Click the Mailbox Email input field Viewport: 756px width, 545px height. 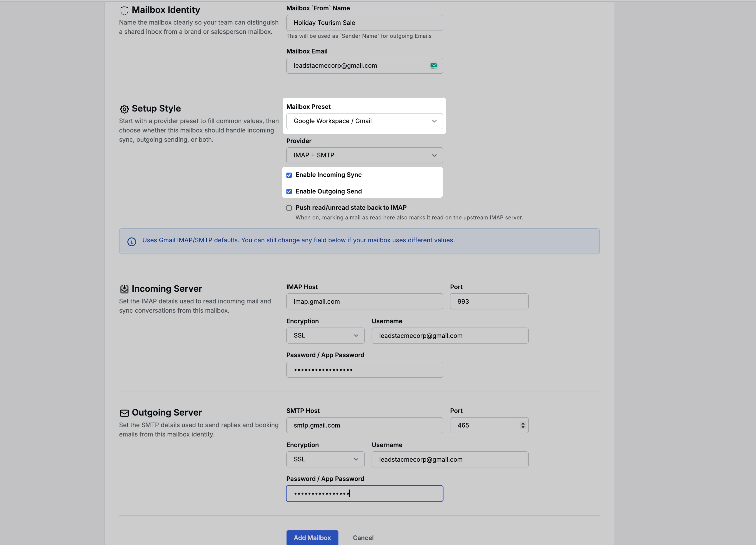(364, 66)
